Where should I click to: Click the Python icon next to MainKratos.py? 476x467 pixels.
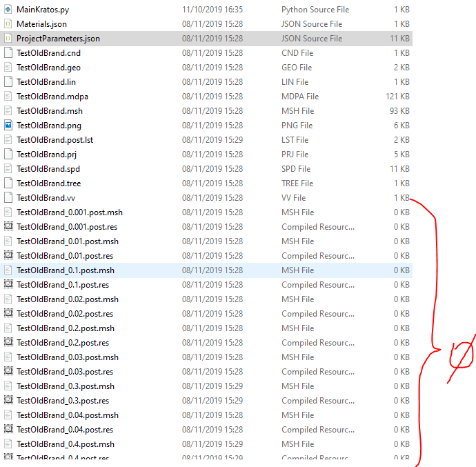tap(8, 10)
